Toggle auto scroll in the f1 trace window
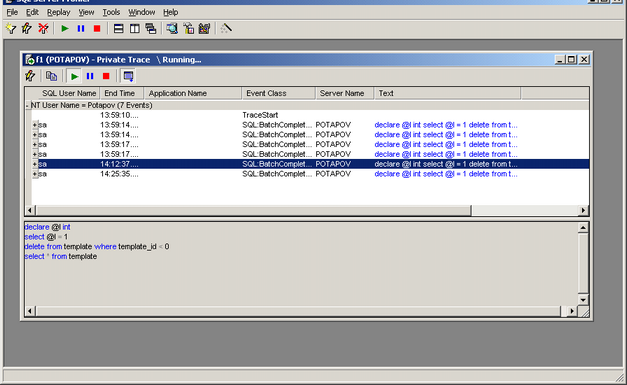Screen dimensions: 627x385 [x=128, y=76]
